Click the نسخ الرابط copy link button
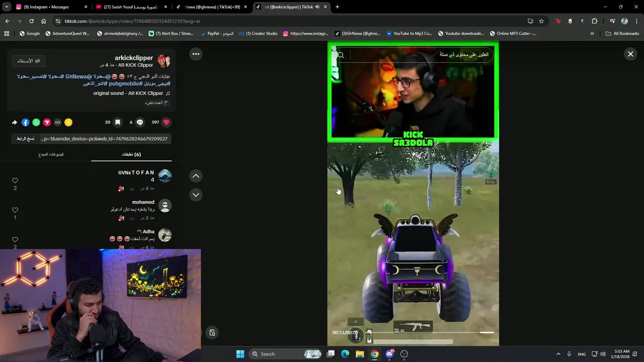This screenshot has height=362, width=644. pyautogui.click(x=25, y=139)
